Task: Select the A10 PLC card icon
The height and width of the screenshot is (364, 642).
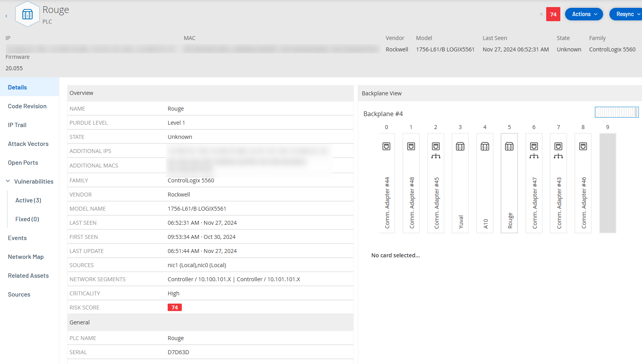Action: (485, 146)
